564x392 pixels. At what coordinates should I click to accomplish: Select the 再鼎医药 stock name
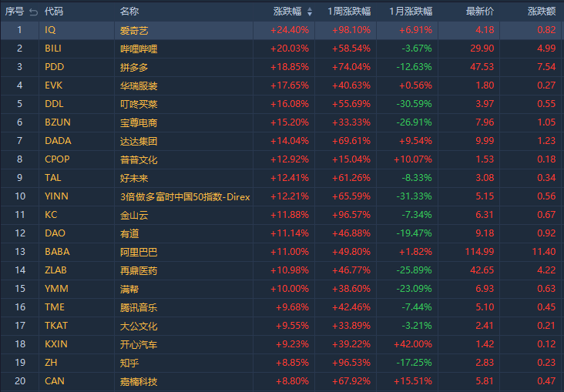(139, 270)
